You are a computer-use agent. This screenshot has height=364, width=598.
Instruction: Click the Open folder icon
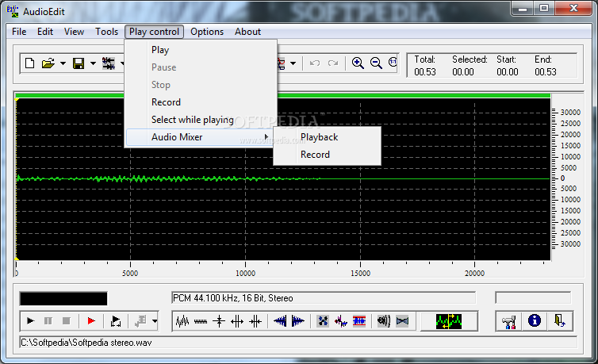[x=48, y=63]
